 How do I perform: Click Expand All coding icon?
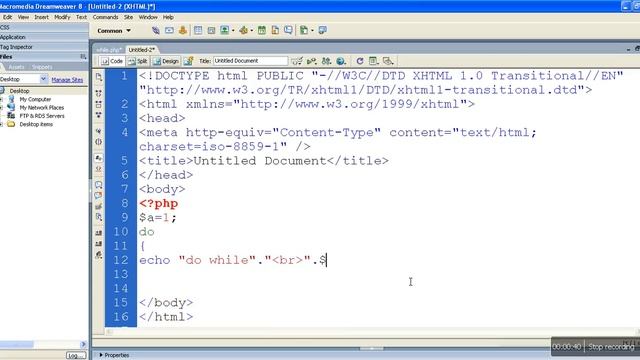[99, 115]
